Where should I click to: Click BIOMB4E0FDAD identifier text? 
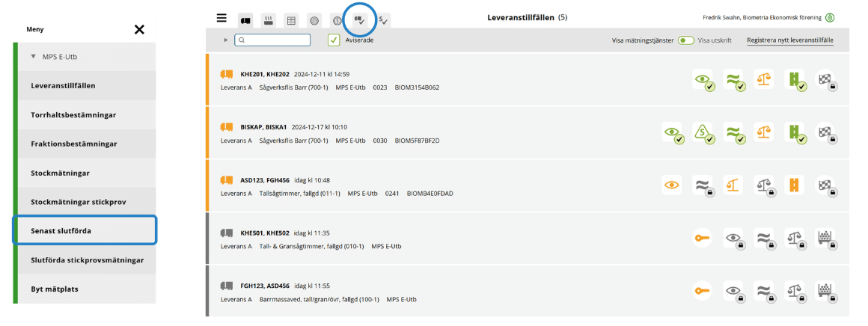pos(430,194)
